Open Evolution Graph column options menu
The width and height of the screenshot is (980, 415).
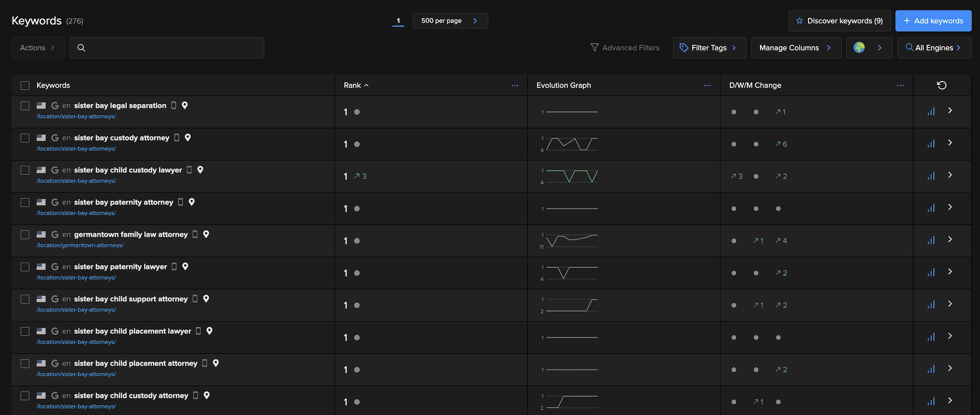(708, 85)
